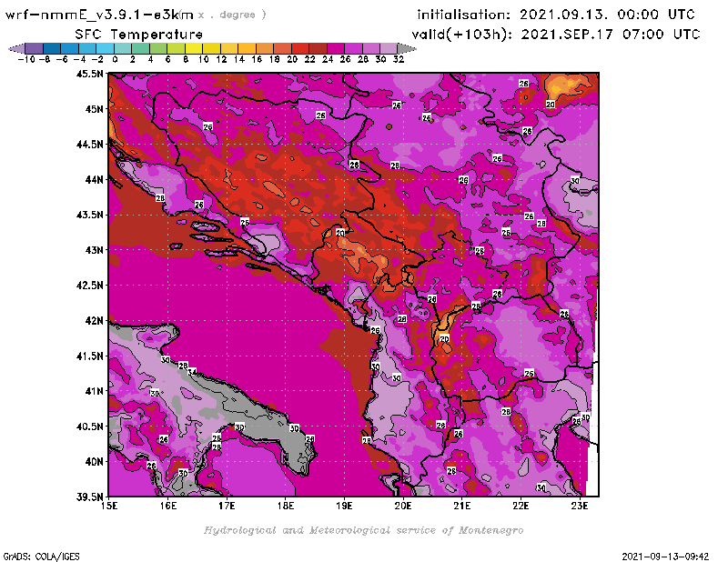728x562 pixels.
Task: Click 'Hydrological and Meteorological service of Montenegro' caption
Action: (x=363, y=530)
